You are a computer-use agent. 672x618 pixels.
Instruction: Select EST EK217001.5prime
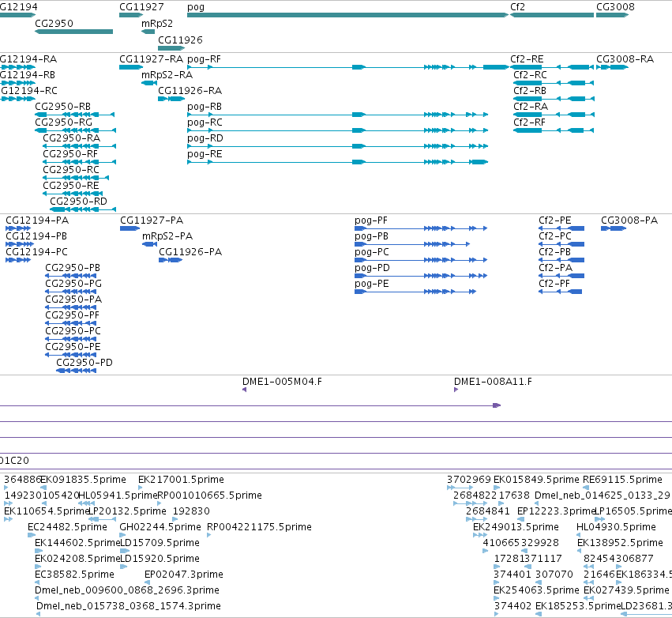141,488
